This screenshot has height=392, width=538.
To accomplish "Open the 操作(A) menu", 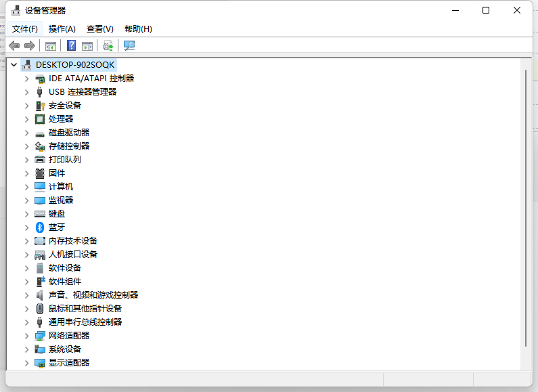I will (x=62, y=29).
